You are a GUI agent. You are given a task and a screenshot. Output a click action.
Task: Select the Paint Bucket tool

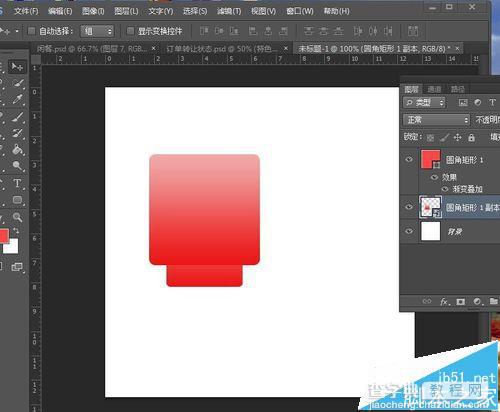click(17, 149)
